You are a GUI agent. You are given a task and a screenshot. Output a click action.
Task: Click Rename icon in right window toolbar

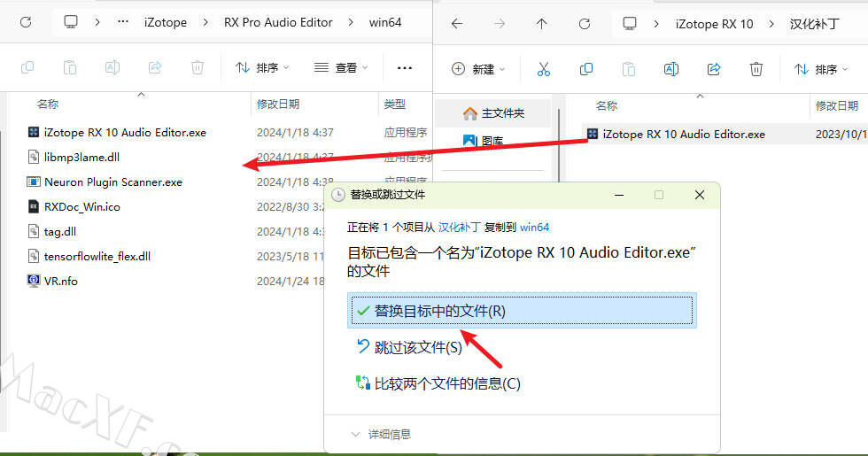coord(671,69)
